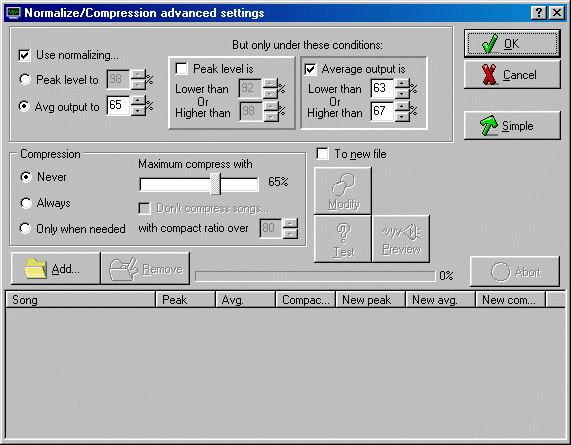Click the Maximum compress slider handle
Viewport: 571px width, 445px height.
point(215,184)
